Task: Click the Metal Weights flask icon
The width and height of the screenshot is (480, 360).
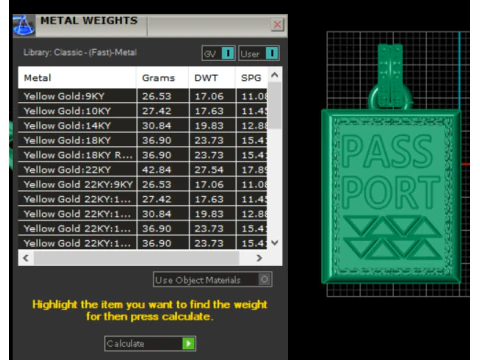Action: pyautogui.click(x=24, y=25)
